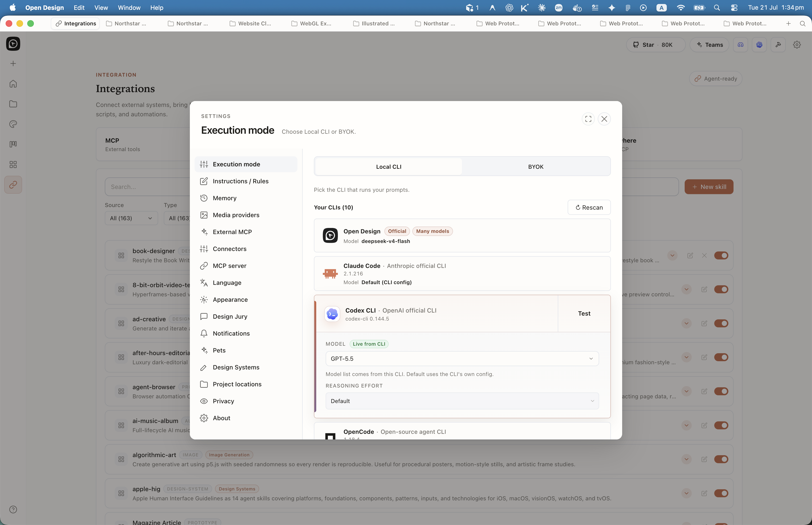Toggle the ai-music-album skill switch
This screenshot has width=812, height=525.
coord(721,425)
